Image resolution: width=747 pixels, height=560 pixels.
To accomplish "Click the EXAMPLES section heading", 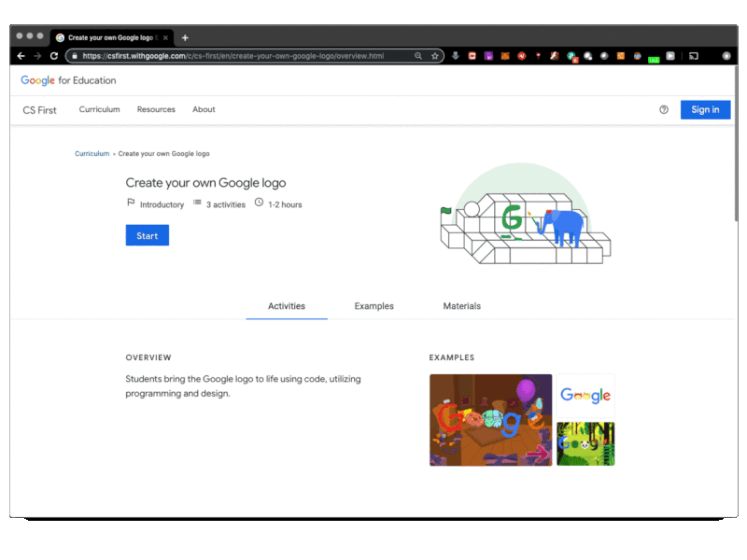I will pos(452,357).
